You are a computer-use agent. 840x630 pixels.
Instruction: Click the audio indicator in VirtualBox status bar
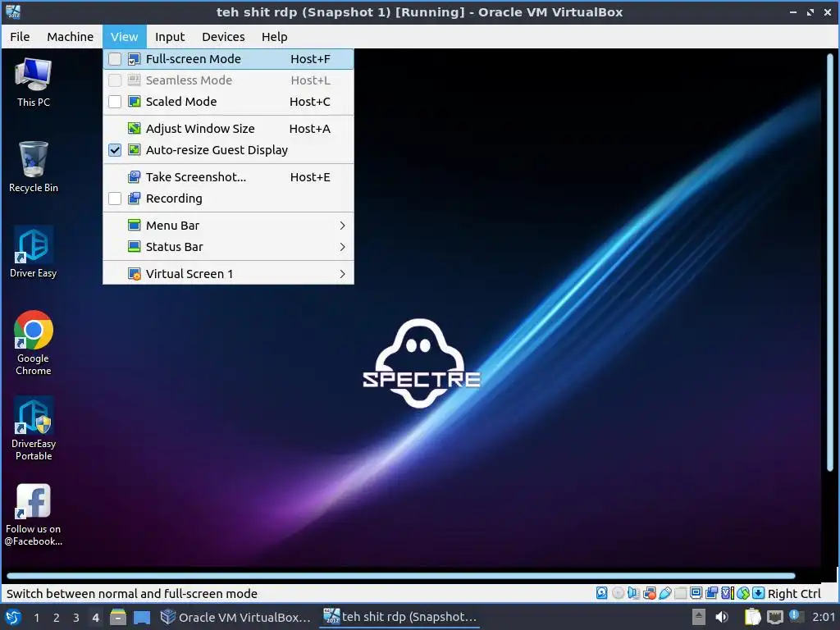click(633, 593)
